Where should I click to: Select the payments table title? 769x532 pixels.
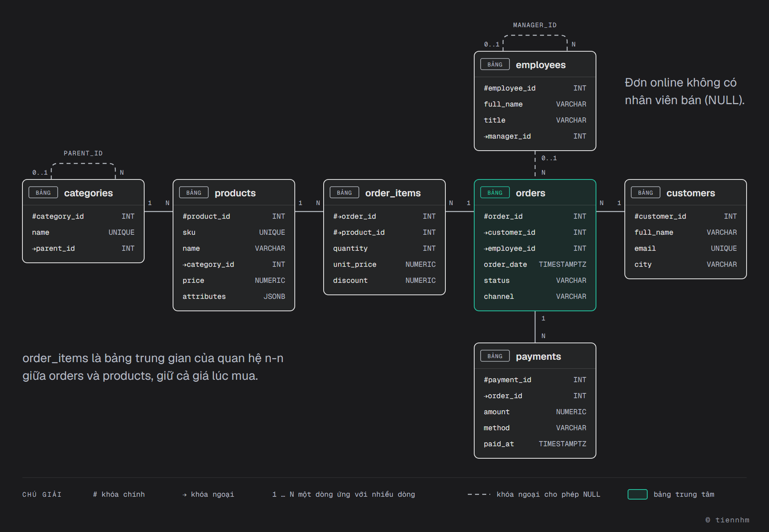538,357
